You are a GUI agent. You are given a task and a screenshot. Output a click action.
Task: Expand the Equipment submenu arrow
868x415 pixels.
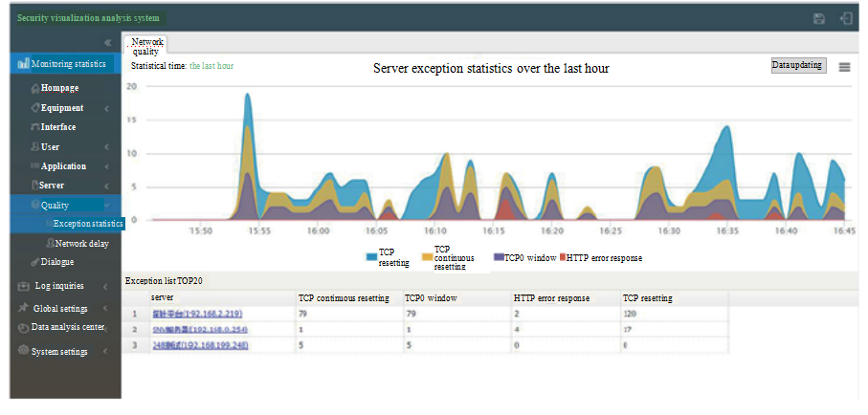106,109
